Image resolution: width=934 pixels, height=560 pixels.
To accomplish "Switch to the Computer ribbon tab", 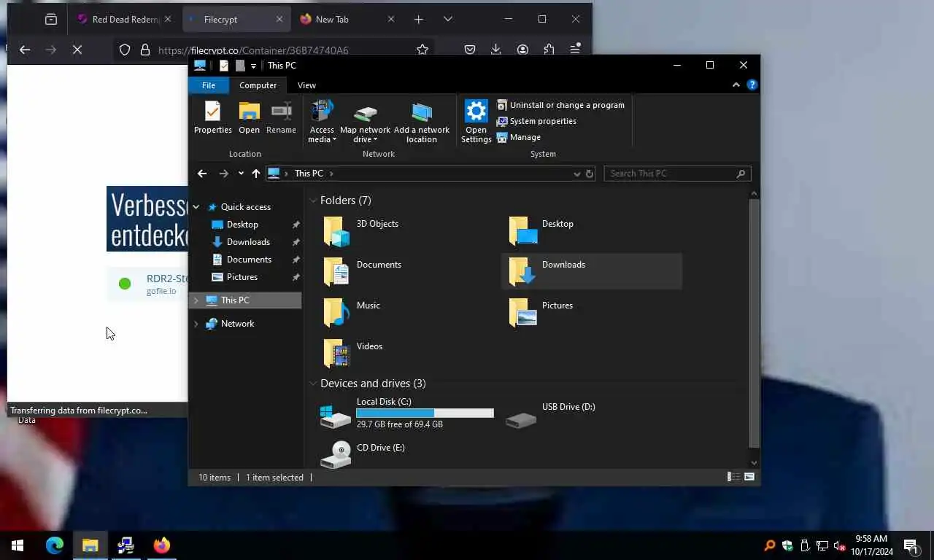I will pyautogui.click(x=258, y=85).
